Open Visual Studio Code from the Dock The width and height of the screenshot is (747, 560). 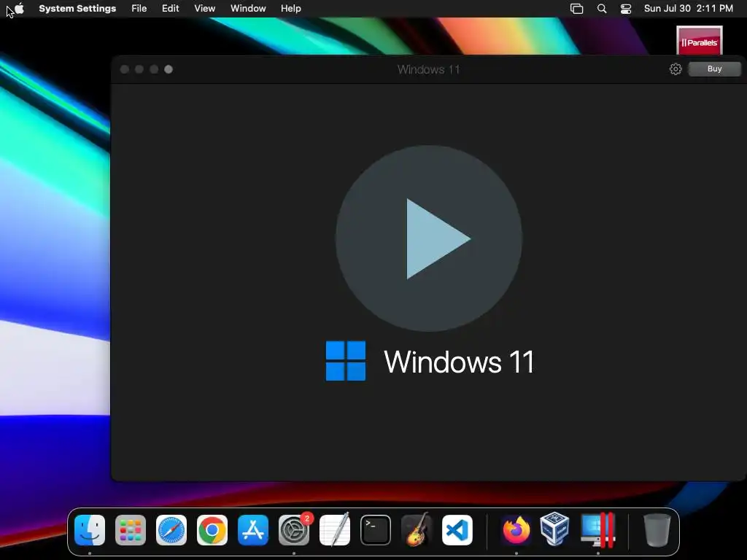[x=457, y=530]
